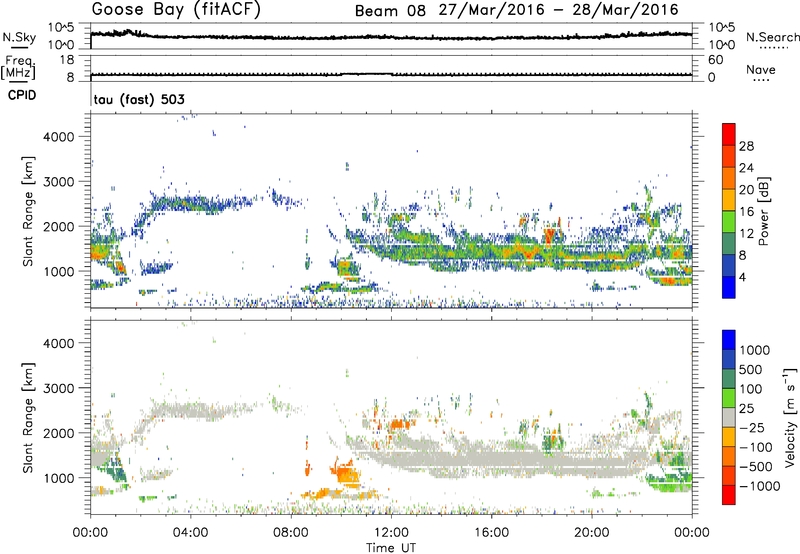This screenshot has height=554, width=800.
Task: Click the "20:00" time axis label
Action: 592,533
